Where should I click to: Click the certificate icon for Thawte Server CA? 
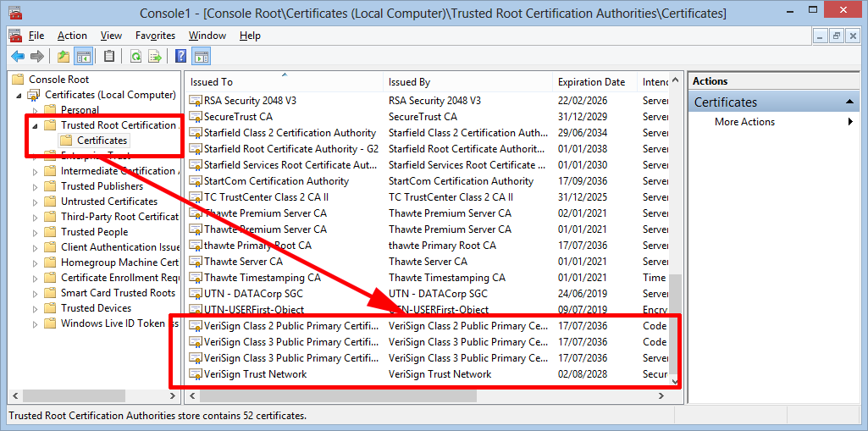click(196, 261)
